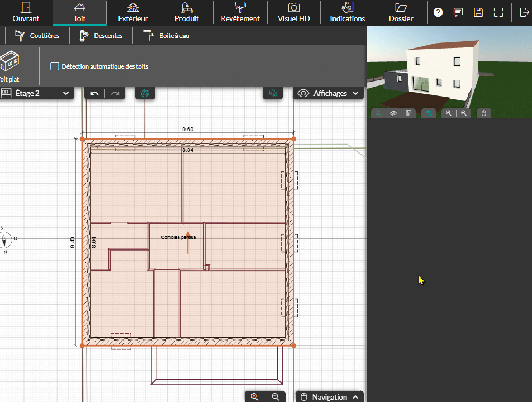The width and height of the screenshot is (532, 402).
Task: Select the Gouttières tool
Action: 37,36
